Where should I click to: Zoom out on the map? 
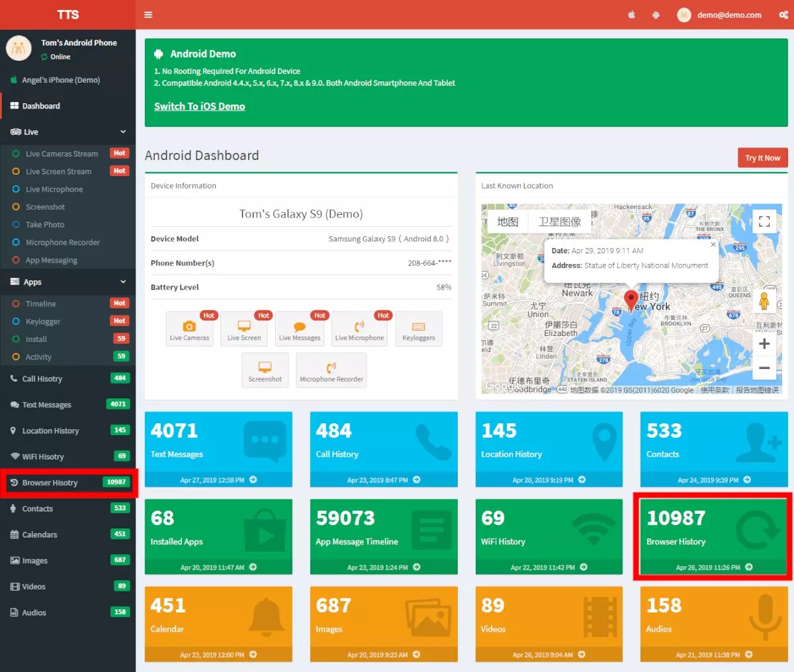tap(764, 368)
